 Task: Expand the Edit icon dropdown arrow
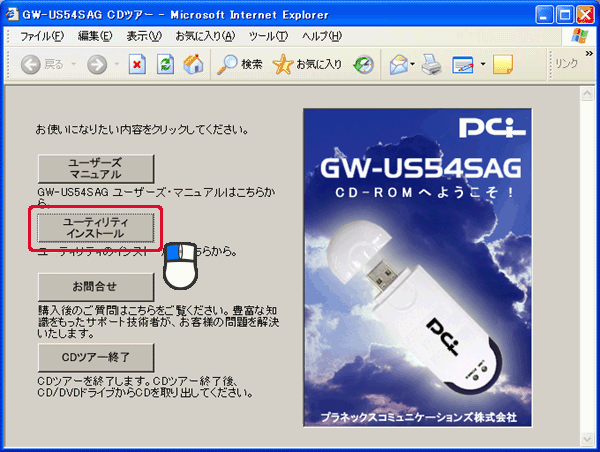tap(483, 64)
